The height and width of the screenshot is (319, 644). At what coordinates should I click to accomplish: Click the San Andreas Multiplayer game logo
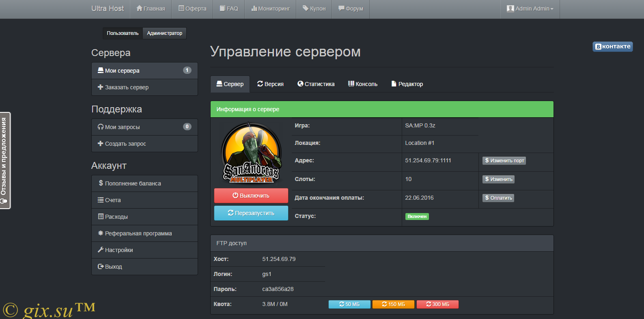coord(251,153)
